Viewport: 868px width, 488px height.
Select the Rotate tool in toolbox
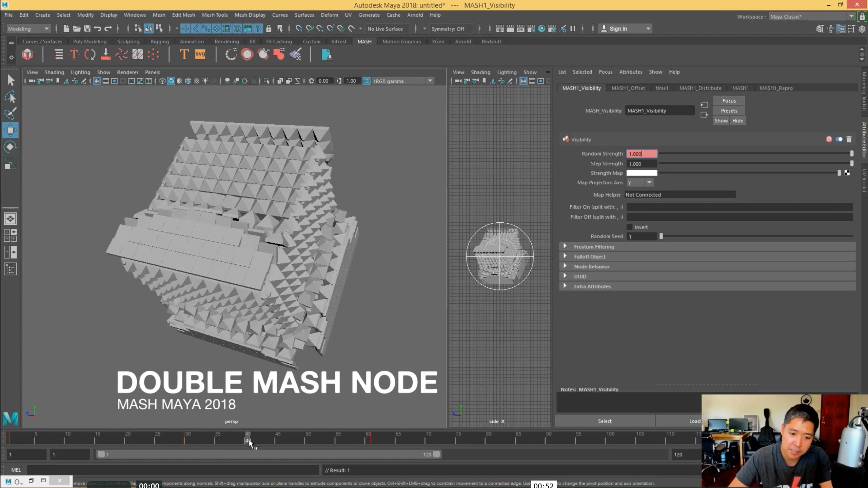[10, 147]
